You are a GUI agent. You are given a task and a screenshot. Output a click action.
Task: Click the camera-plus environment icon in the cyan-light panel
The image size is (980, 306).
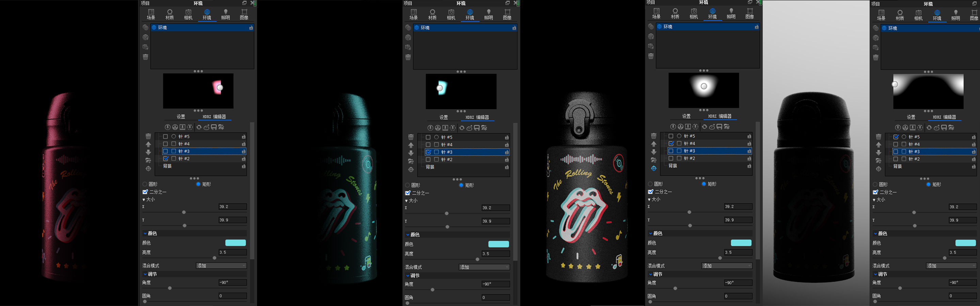pos(408,48)
